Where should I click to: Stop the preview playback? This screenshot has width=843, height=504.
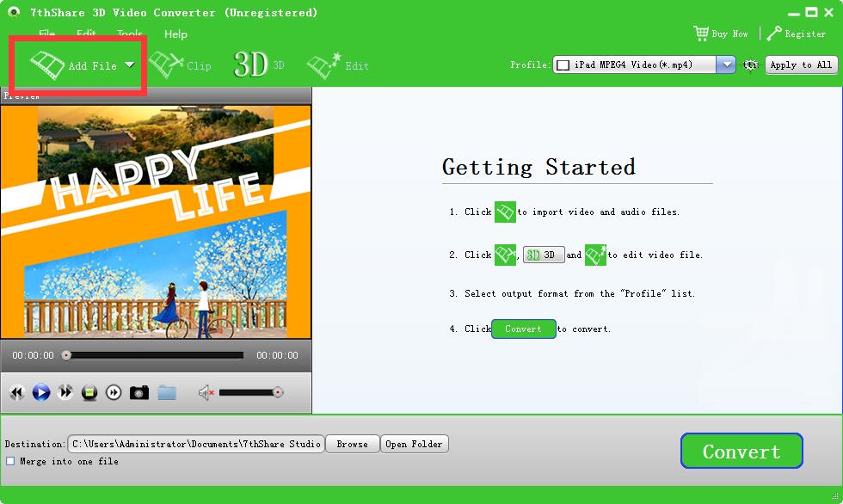89,393
